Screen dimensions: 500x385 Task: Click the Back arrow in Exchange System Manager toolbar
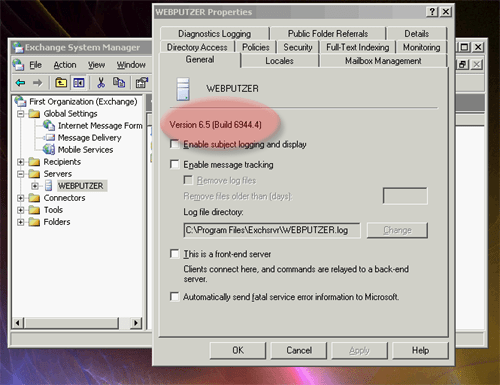click(21, 83)
